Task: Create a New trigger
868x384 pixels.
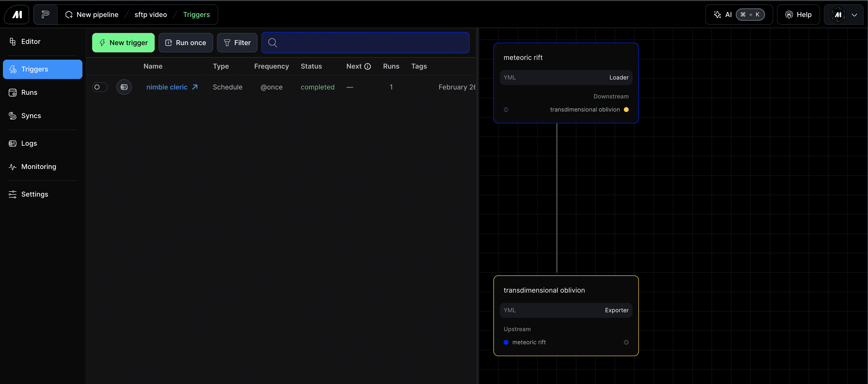Action: (x=123, y=42)
